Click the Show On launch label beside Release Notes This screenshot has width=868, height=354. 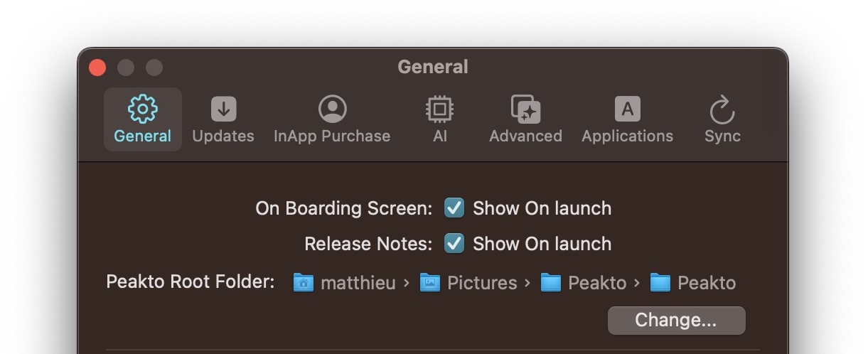[x=542, y=244]
